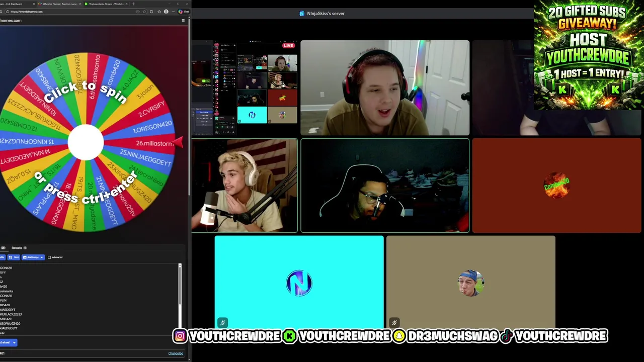Screen dimensions: 644x362
Task: Open the Add image dropdown
Action: [33, 257]
